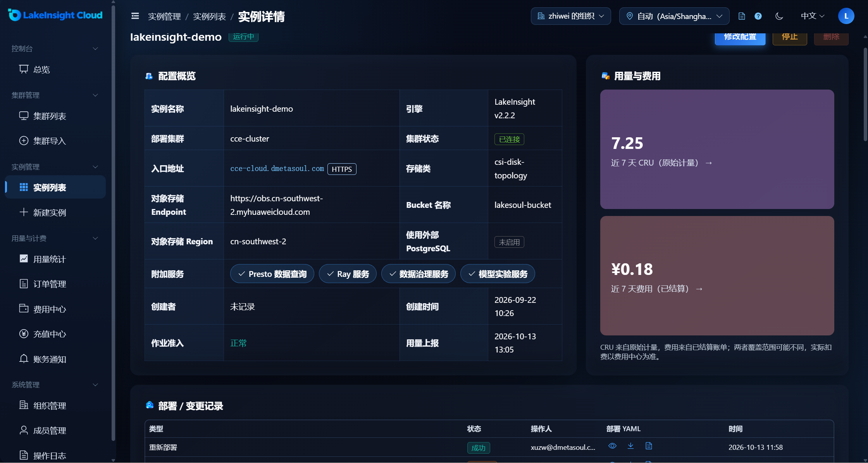Image resolution: width=868 pixels, height=463 pixels.
Task: Open the documentation file icon in header
Action: click(742, 16)
